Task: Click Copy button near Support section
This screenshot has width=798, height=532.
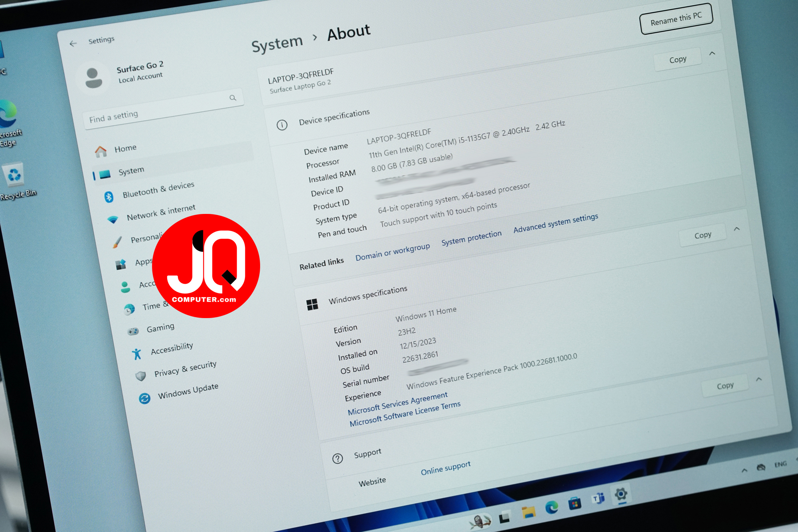Action: point(725,386)
